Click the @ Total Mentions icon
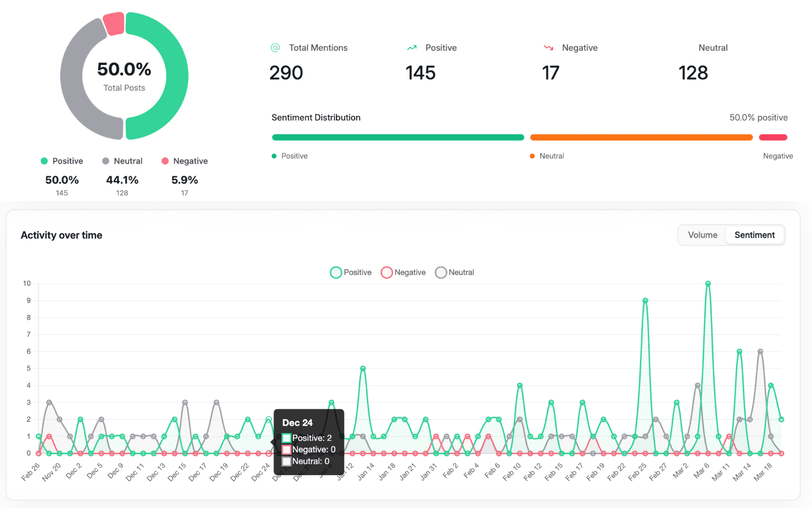Viewport: 812px width, 508px height. pyautogui.click(x=275, y=47)
